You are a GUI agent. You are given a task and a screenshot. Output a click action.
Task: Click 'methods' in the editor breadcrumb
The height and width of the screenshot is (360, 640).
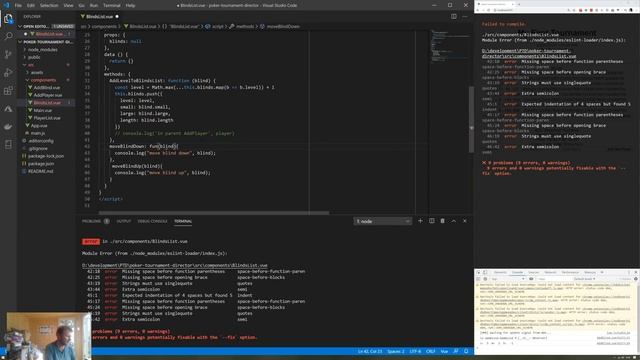coord(245,26)
